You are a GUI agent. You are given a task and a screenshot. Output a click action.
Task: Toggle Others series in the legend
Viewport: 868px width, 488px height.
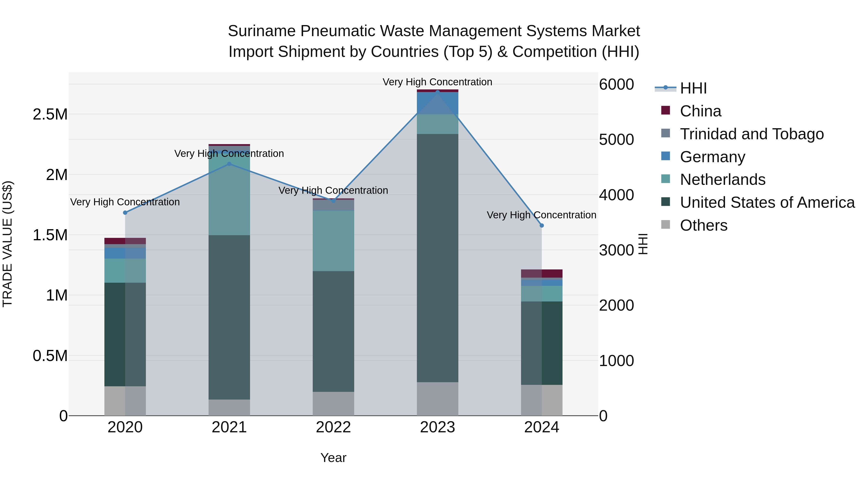694,225
